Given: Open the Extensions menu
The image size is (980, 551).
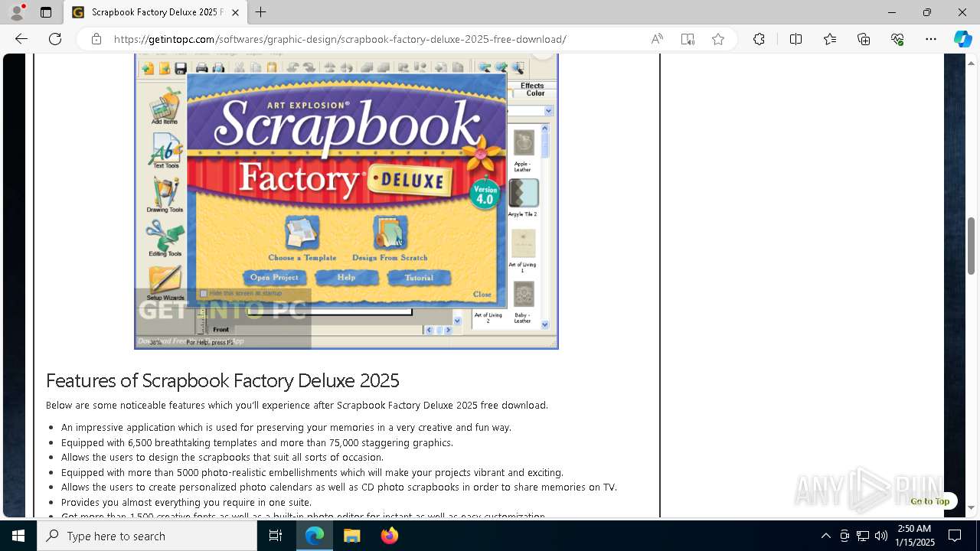Looking at the screenshot, I should coord(759,39).
